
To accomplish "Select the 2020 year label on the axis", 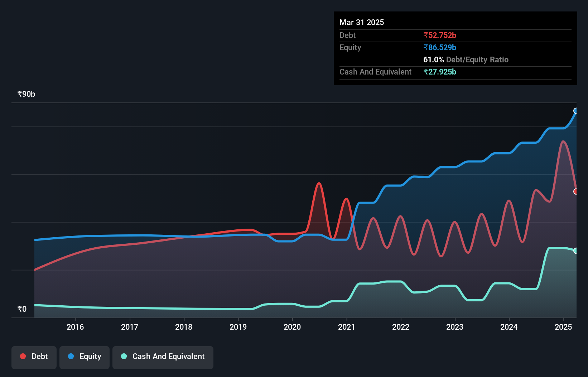I will tap(292, 327).
